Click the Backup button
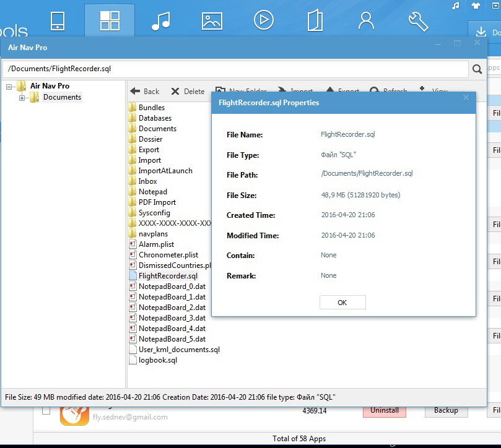This screenshot has height=448, width=501. point(445,410)
